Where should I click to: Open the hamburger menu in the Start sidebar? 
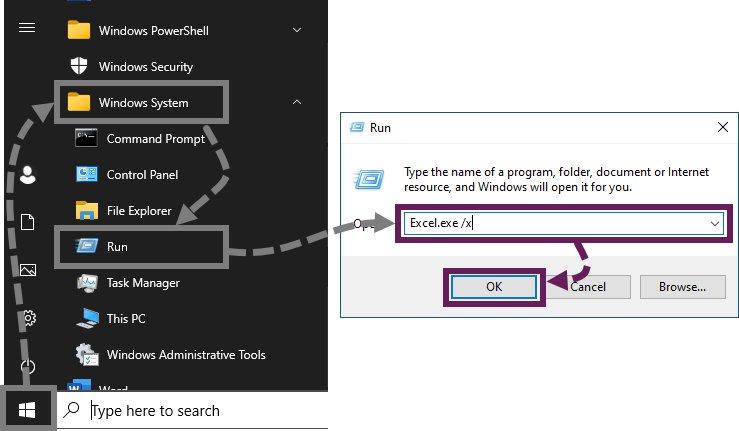point(27,28)
